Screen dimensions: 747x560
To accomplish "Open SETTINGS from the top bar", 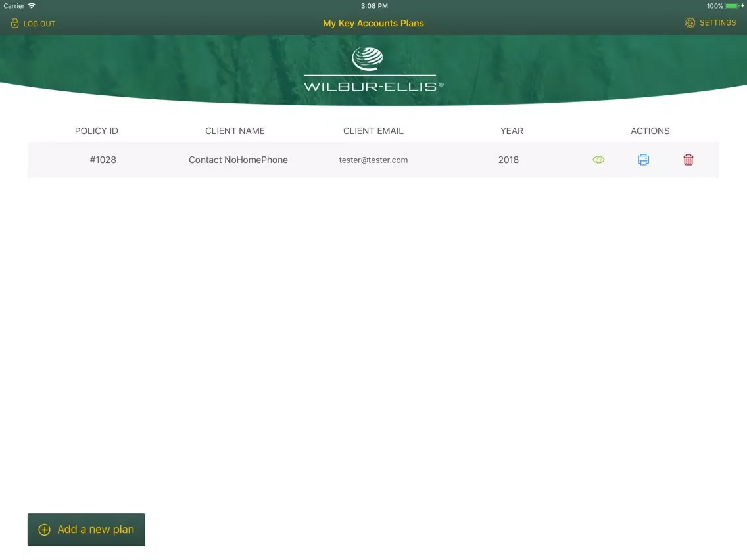I will pyautogui.click(x=710, y=23).
